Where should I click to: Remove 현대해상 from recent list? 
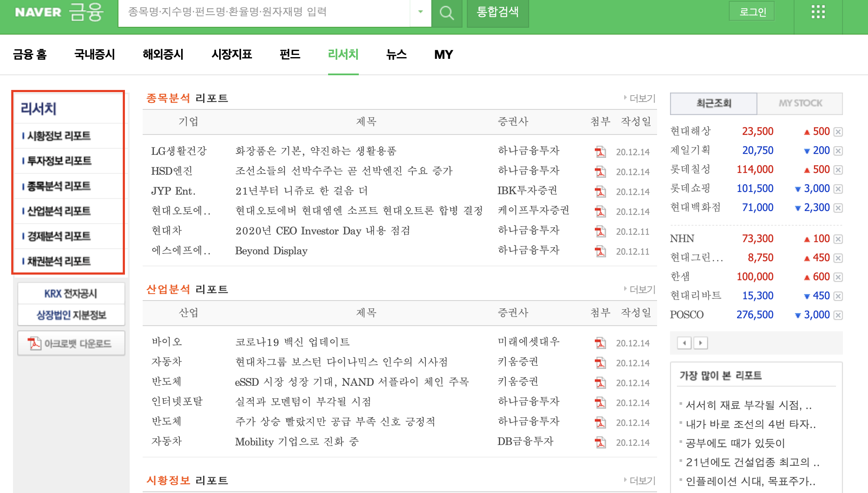click(x=838, y=132)
